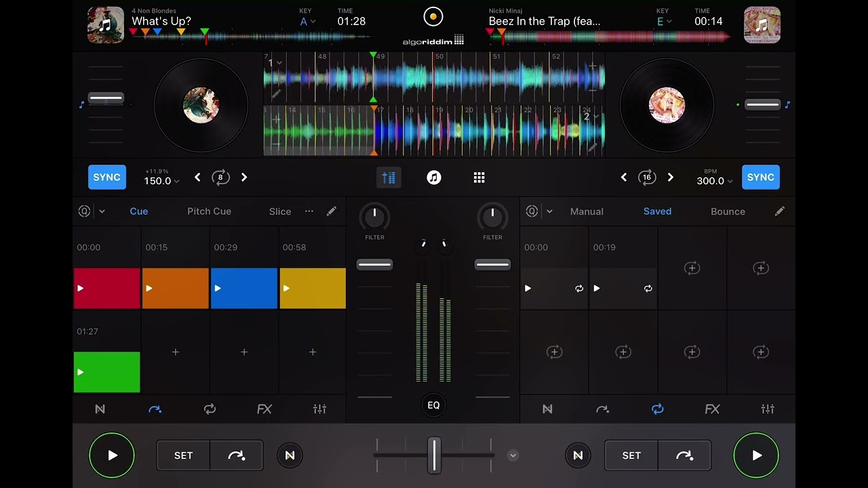The height and width of the screenshot is (488, 868).
Task: Expand right deck quantize chevron
Action: pyautogui.click(x=549, y=211)
